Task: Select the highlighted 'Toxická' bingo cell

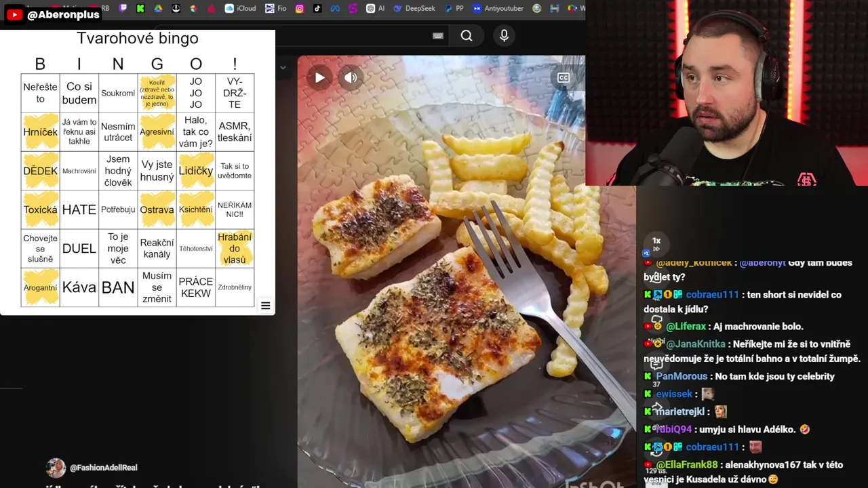Action: click(x=41, y=209)
